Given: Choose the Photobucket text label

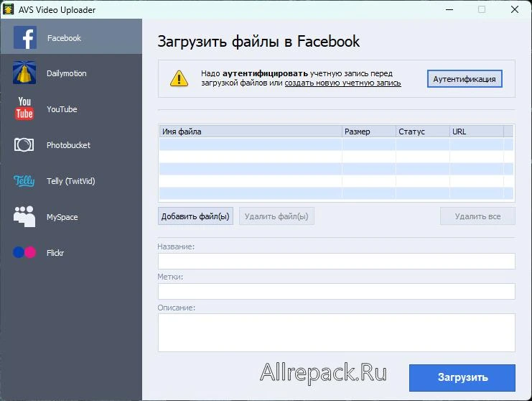Looking at the screenshot, I should click(68, 145).
